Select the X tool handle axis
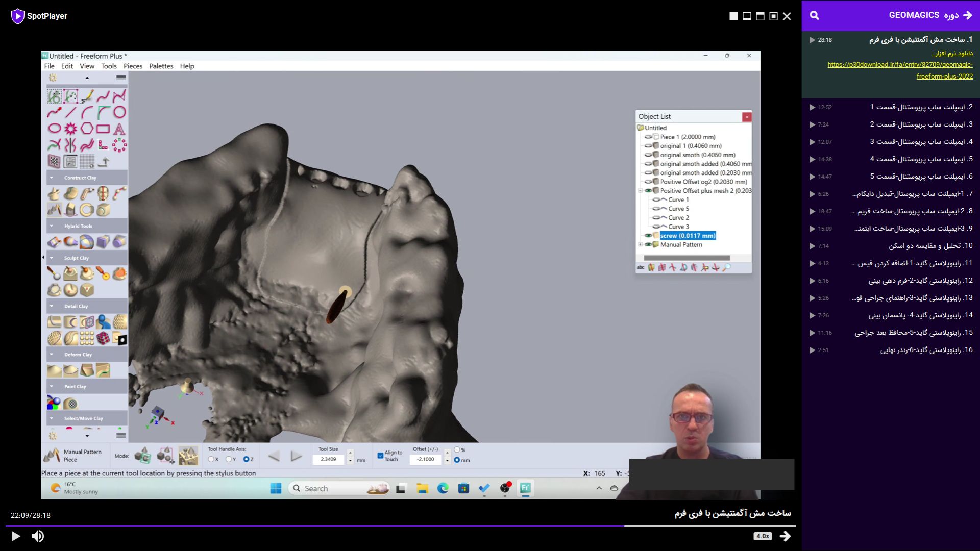The image size is (980, 551). point(211,459)
